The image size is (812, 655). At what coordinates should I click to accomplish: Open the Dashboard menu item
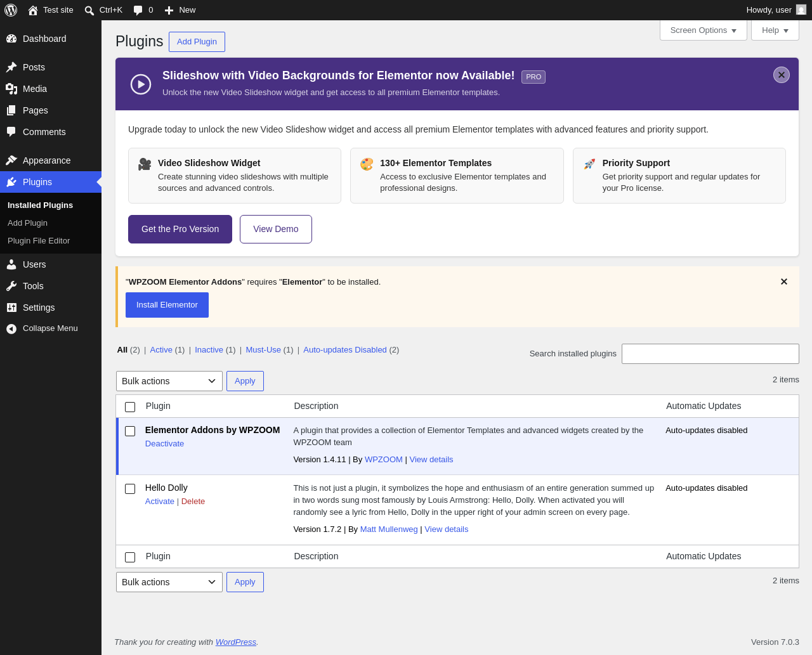coord(51,39)
